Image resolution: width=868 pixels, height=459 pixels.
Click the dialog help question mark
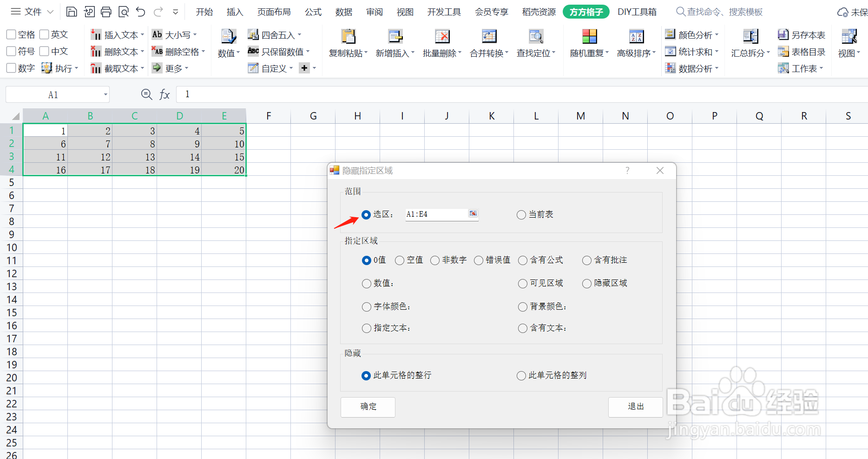(627, 171)
